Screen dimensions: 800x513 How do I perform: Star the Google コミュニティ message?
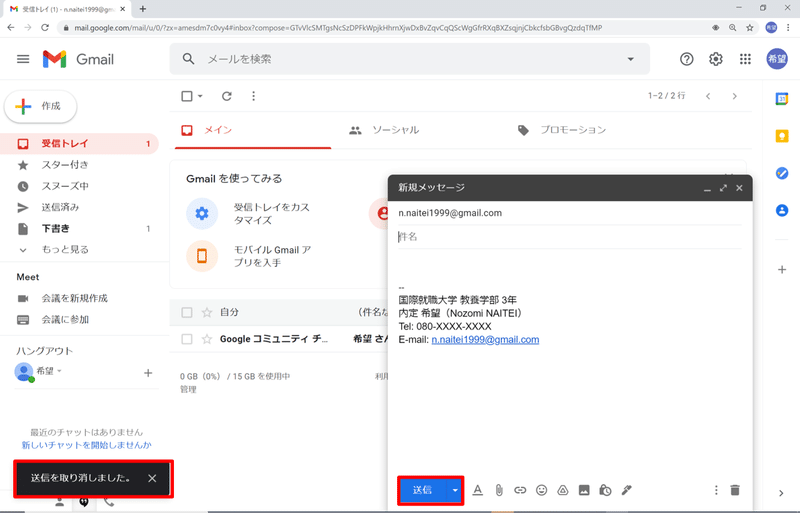207,339
